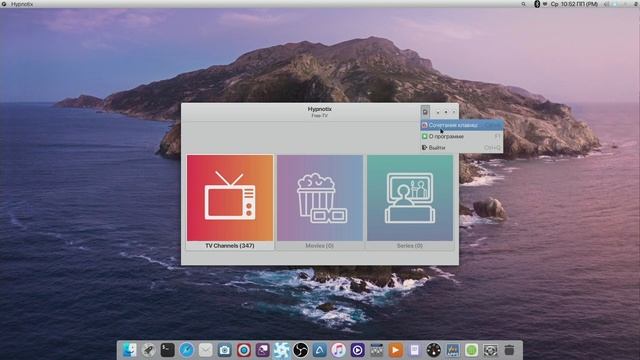Open the dark round color palette icon in the dock
The width and height of the screenshot is (640, 360).
(x=433, y=350)
